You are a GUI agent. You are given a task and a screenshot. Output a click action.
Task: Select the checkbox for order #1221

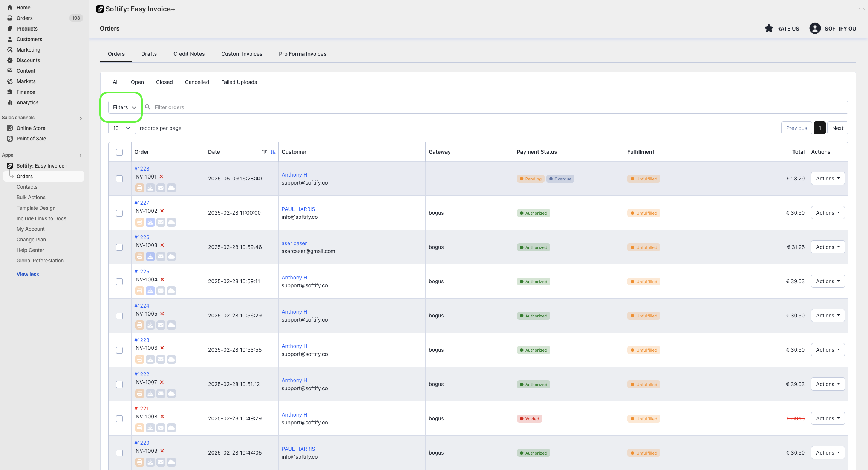click(x=119, y=419)
